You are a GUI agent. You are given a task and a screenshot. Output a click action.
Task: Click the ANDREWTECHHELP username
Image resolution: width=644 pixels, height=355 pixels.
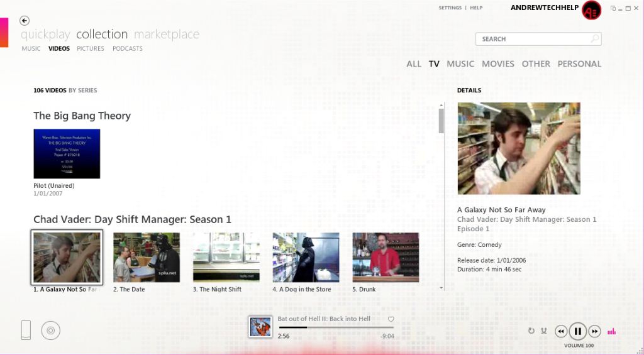coord(545,8)
